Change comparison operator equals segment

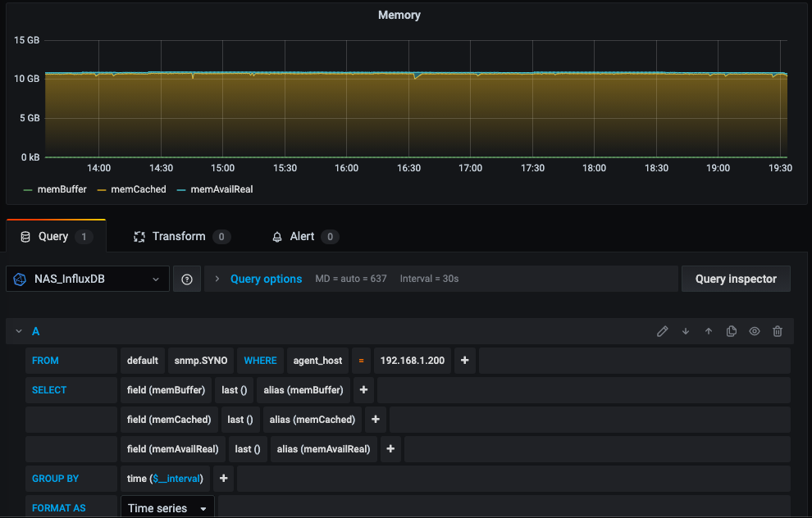pyautogui.click(x=361, y=361)
